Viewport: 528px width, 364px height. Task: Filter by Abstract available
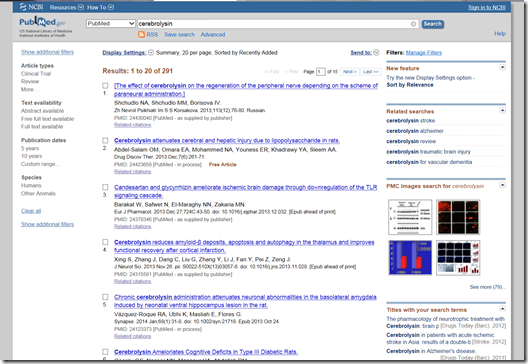click(x=42, y=111)
